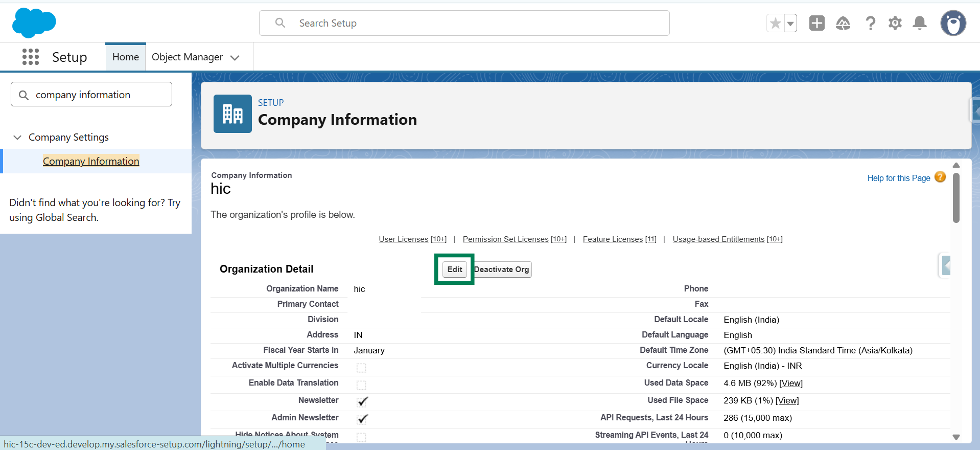This screenshot has height=450, width=980.
Task: Open the Help question mark icon
Action: point(870,23)
